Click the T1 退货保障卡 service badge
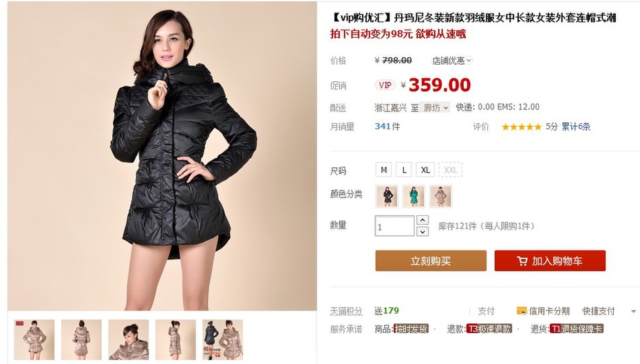 [576, 329]
